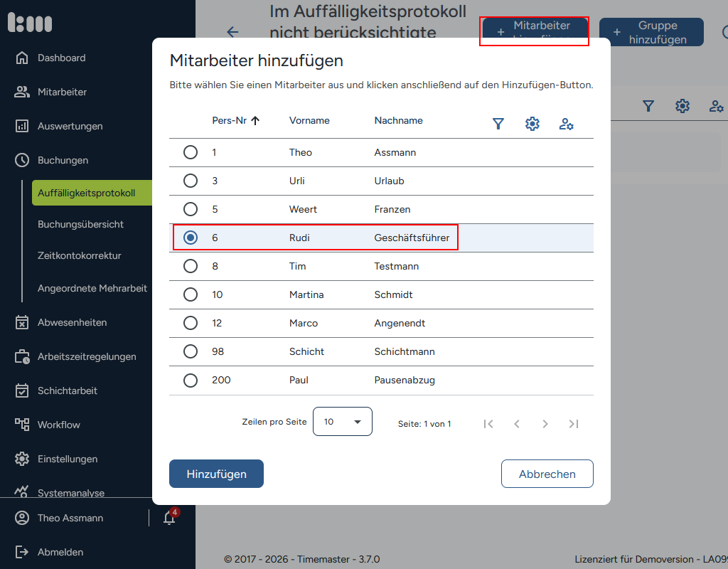Select radio button for Urli Urlaub

(191, 181)
